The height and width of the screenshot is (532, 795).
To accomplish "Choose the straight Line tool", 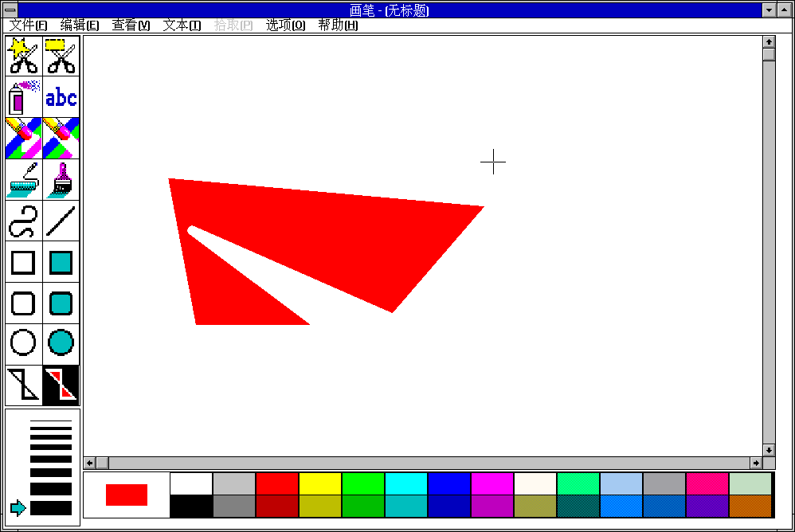I will point(61,221).
